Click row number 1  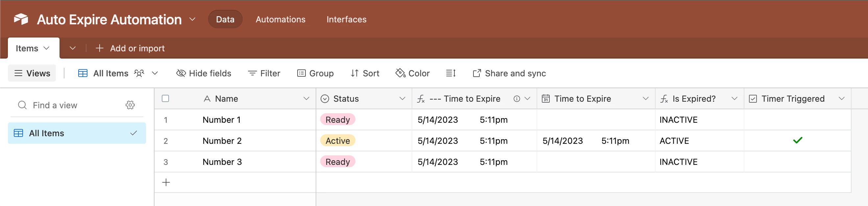(166, 120)
